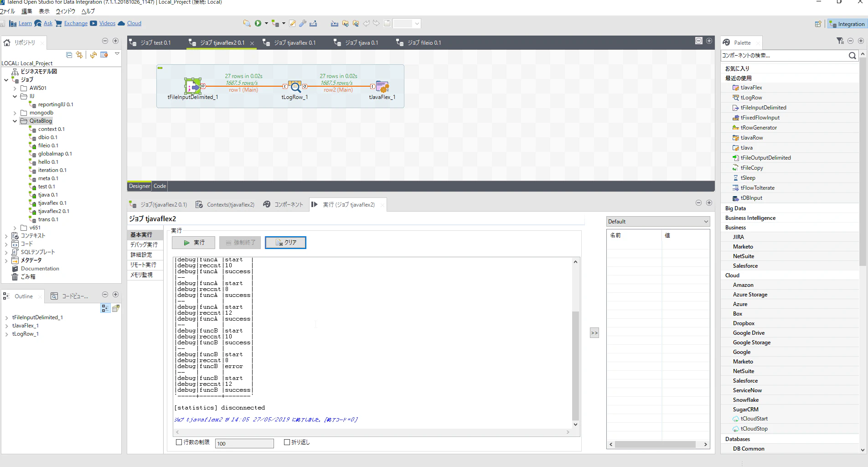Open the tjavaflex2 0.1 job in repository
The image size is (868, 467).
[x=53, y=211]
